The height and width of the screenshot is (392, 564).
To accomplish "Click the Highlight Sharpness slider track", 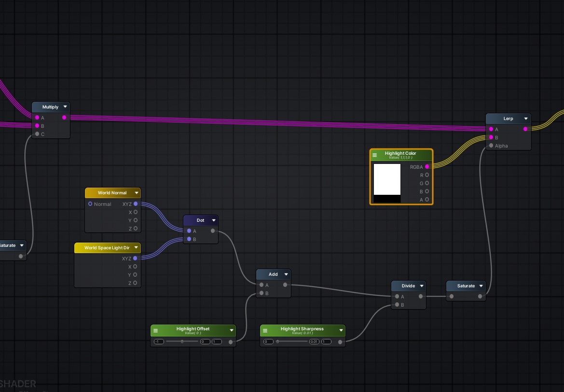I will tap(292, 341).
